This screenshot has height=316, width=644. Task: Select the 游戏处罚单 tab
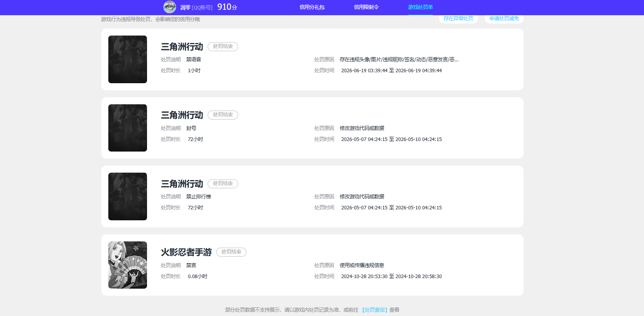(x=420, y=7)
